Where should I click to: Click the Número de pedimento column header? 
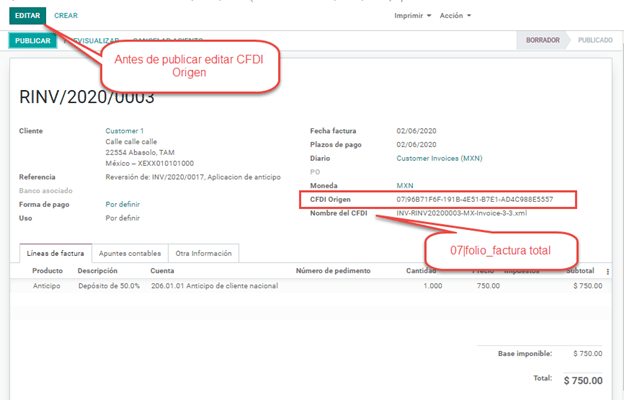pos(333,271)
